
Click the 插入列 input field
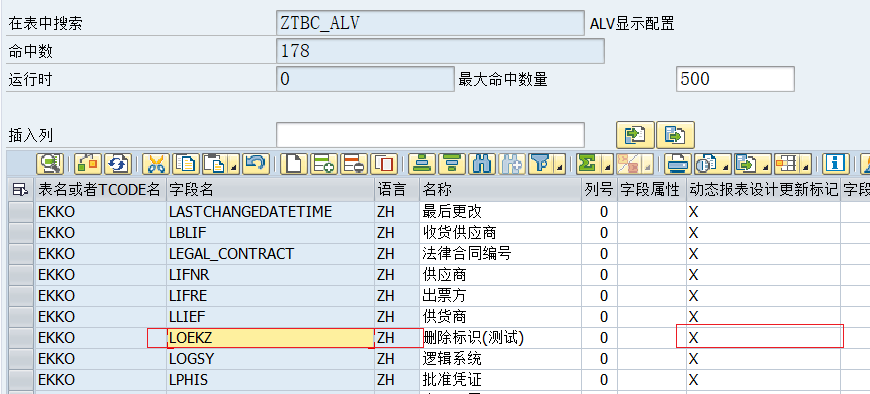pyautogui.click(x=430, y=135)
